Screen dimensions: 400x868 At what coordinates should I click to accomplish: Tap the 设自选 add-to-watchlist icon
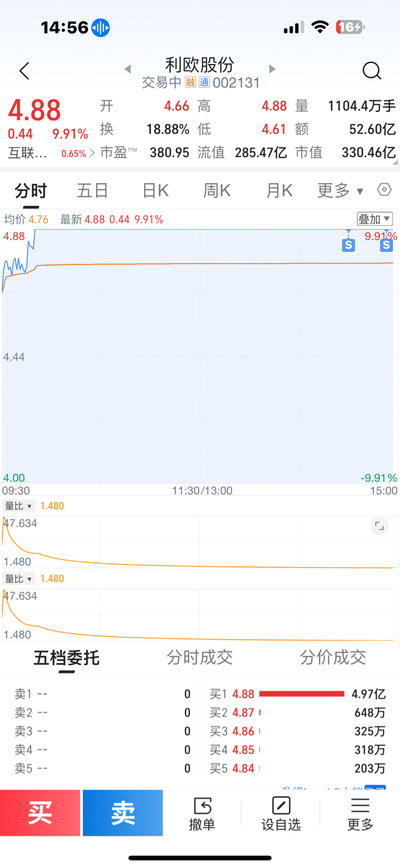(281, 813)
